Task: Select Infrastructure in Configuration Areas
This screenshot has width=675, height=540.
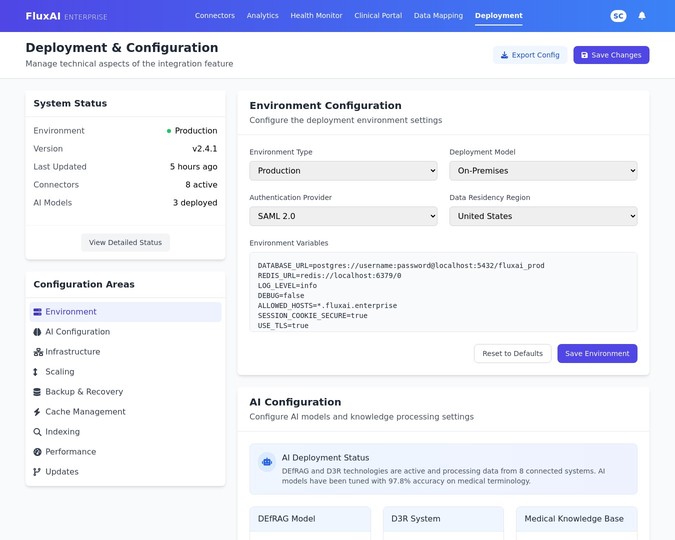Action: 125,352
